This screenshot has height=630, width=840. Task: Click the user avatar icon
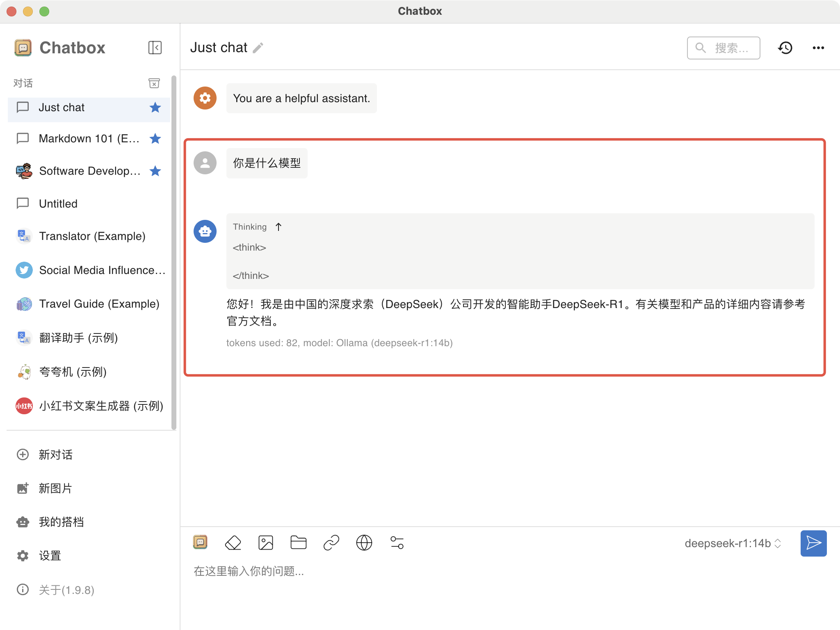205,163
